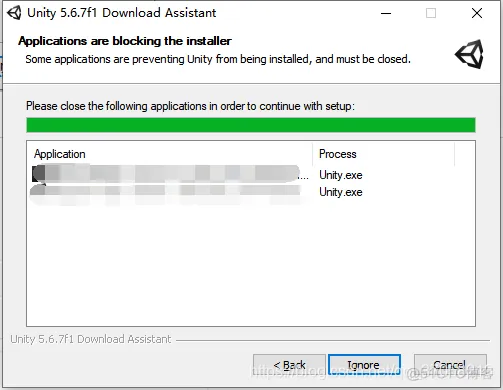Screen dimensions: 503x390
Task: Cancel the Unity setup
Action: (x=450, y=365)
